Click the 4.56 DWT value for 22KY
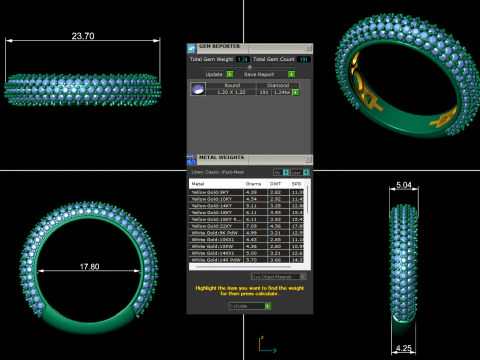The width and height of the screenshot is (480, 360). [275, 226]
